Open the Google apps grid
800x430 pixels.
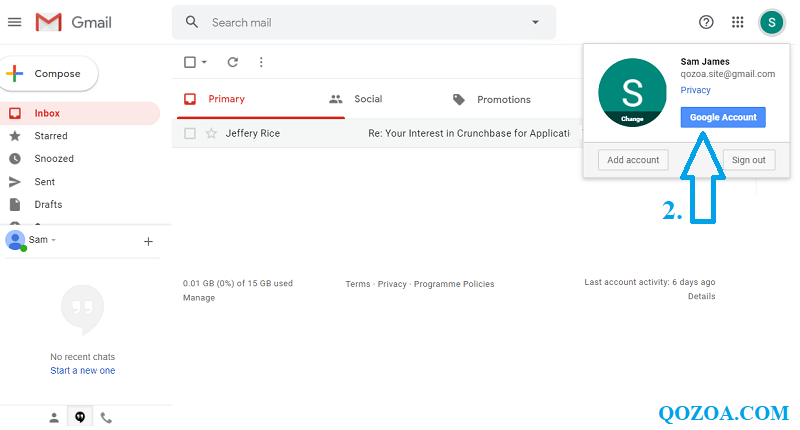(x=738, y=22)
